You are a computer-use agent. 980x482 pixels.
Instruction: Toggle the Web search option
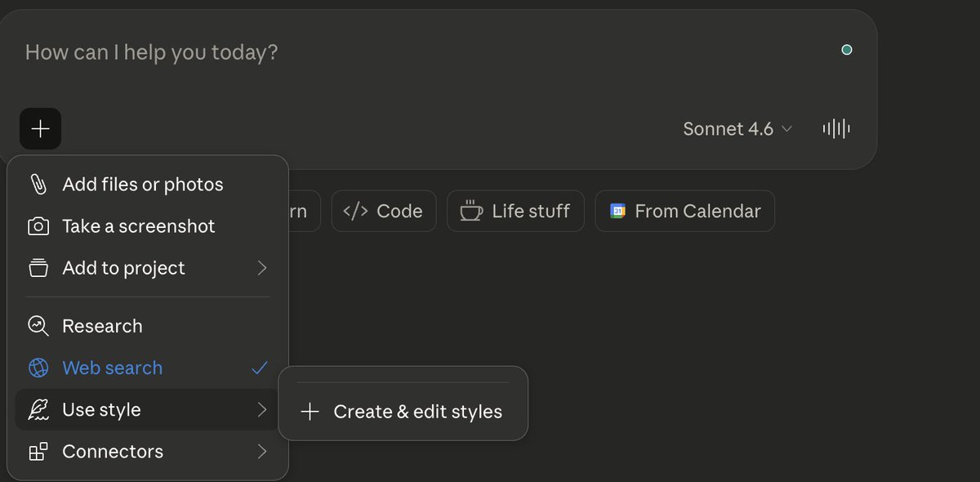coord(113,368)
